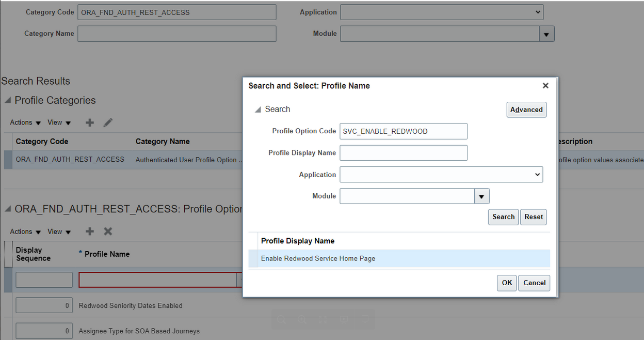Viewport: 644px width, 340px height.
Task: Click the Search button in dialog
Action: pyautogui.click(x=503, y=217)
